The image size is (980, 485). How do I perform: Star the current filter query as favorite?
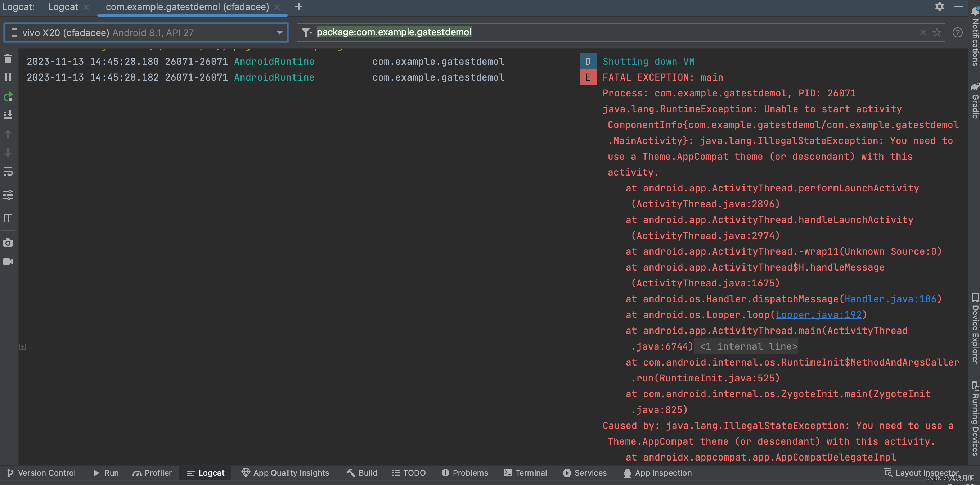point(937,32)
